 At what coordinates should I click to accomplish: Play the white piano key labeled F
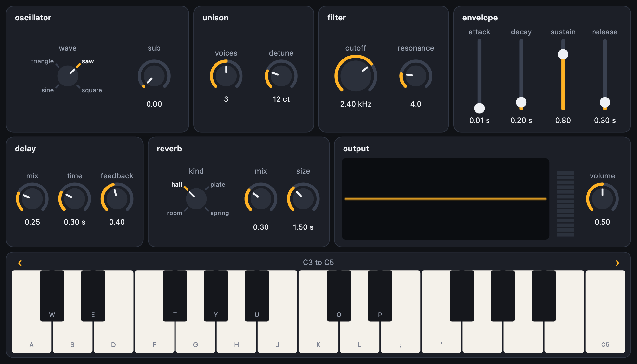154,336
